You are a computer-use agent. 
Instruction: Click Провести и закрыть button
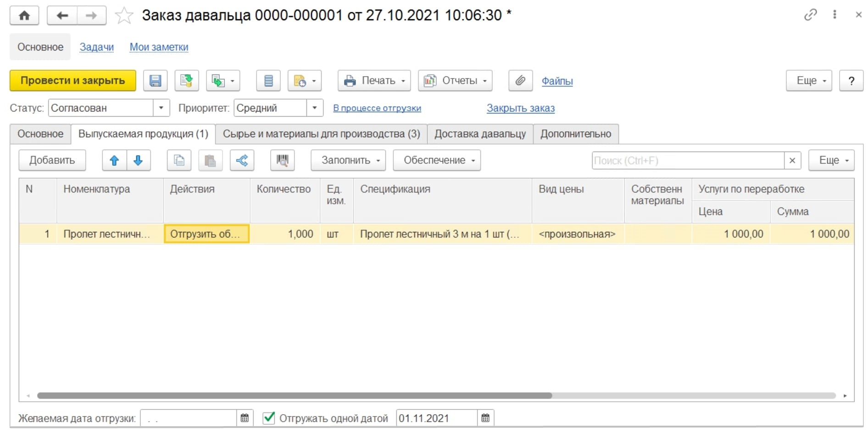click(x=73, y=81)
